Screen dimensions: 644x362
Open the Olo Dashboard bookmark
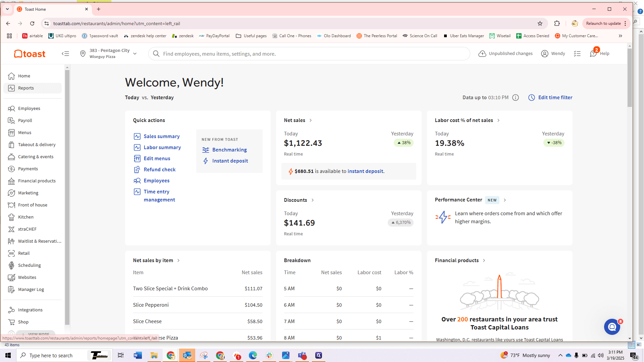(x=334, y=36)
